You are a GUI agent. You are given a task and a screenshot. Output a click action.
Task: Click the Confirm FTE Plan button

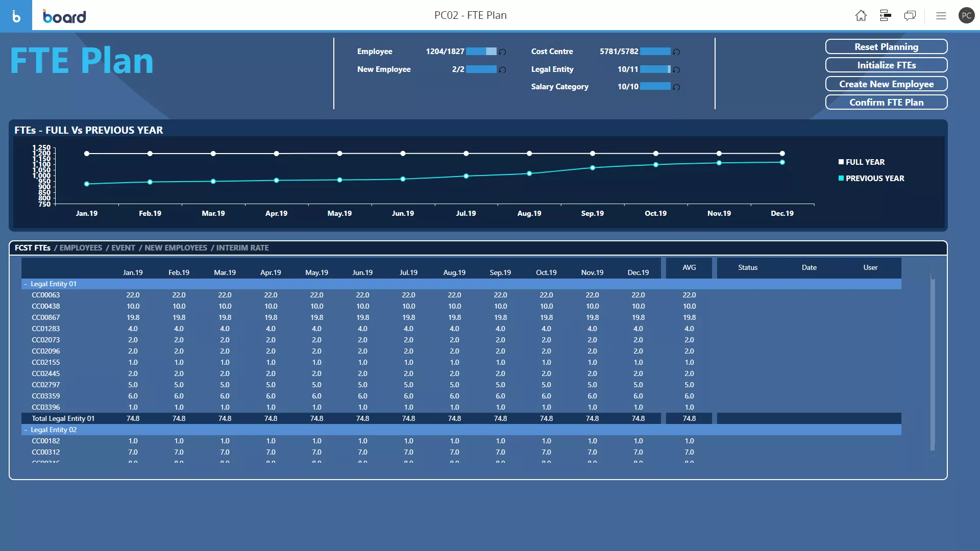pyautogui.click(x=887, y=102)
